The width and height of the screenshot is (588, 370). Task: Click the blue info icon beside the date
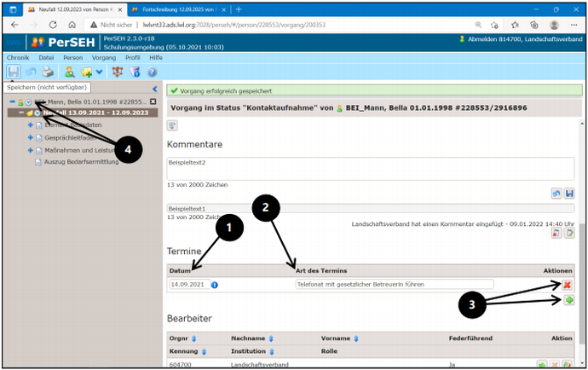click(215, 285)
